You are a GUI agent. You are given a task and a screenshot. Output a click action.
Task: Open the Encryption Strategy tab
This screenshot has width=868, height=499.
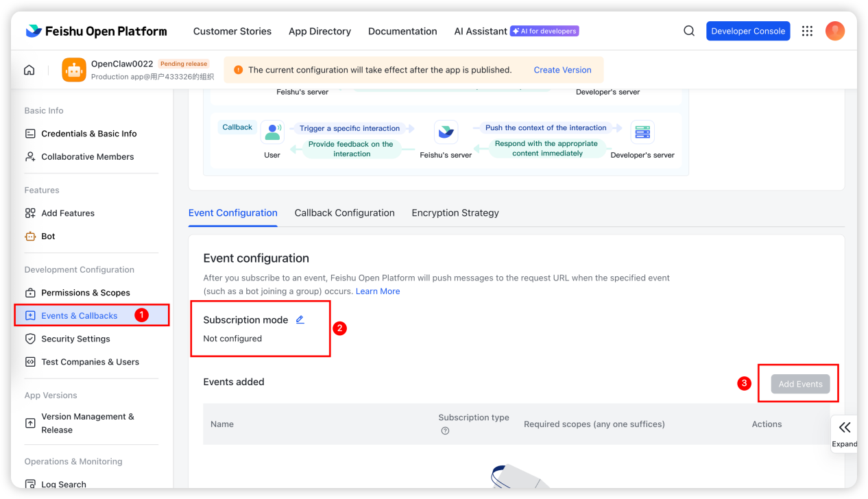coord(455,212)
